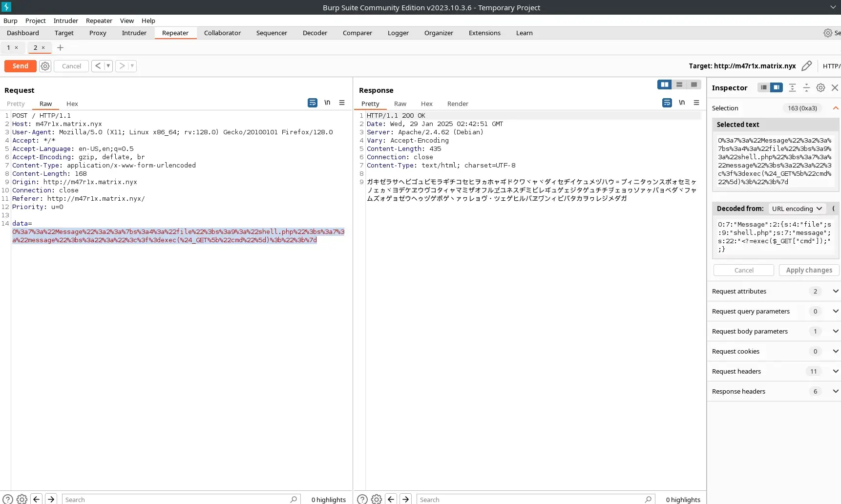Collapse all Inspector sections
Viewport: 841px width, 504px height.
click(x=807, y=87)
